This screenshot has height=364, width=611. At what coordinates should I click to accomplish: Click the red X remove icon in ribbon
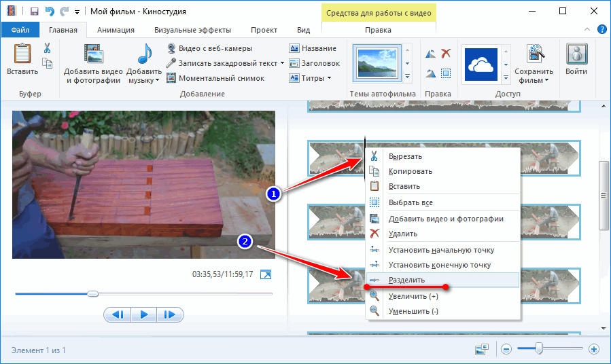(446, 54)
